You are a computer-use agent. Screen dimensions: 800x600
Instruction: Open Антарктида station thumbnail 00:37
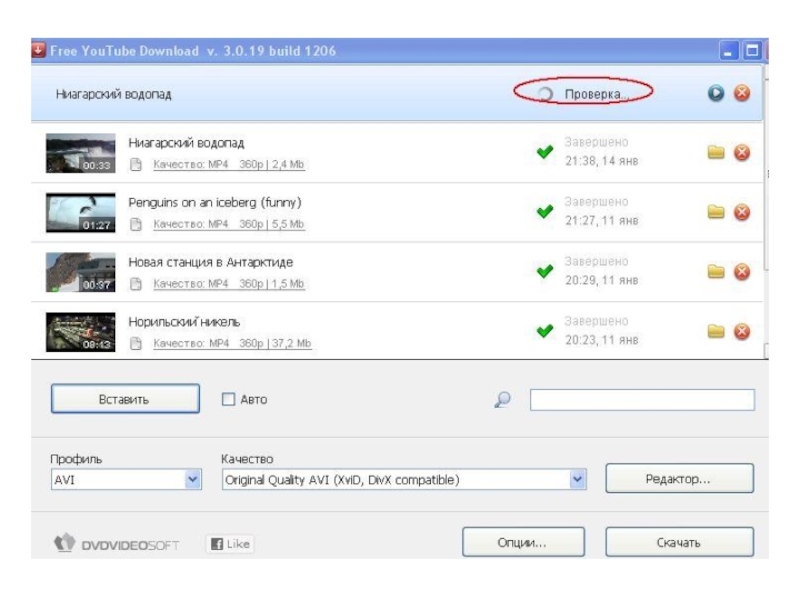coord(81,272)
